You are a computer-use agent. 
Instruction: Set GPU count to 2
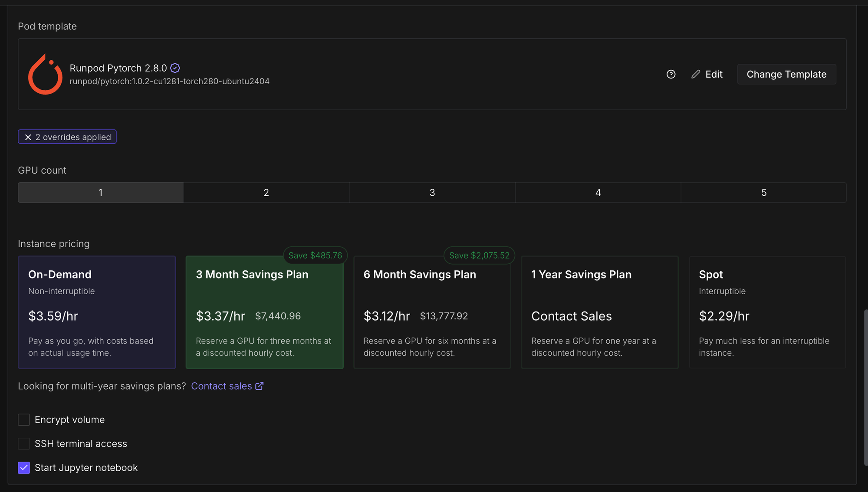tap(266, 193)
